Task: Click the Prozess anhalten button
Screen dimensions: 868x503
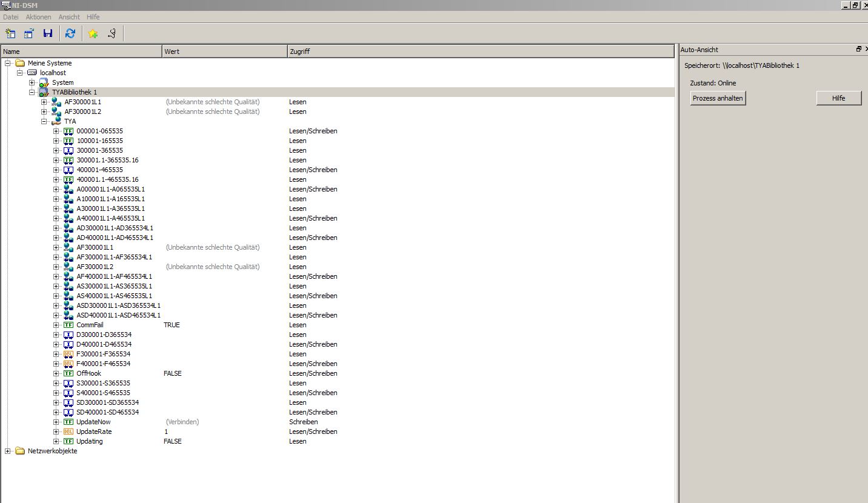Action: tap(718, 98)
